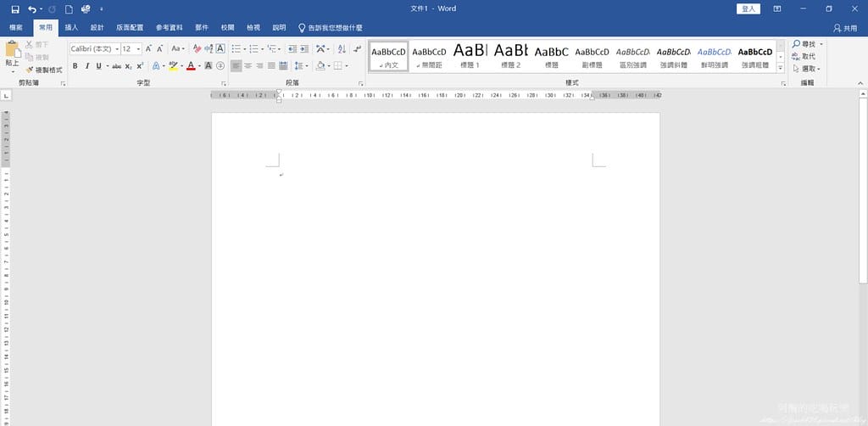Image resolution: width=868 pixels, height=426 pixels.
Task: Sort the text with the A-Z sort icon
Action: point(342,48)
